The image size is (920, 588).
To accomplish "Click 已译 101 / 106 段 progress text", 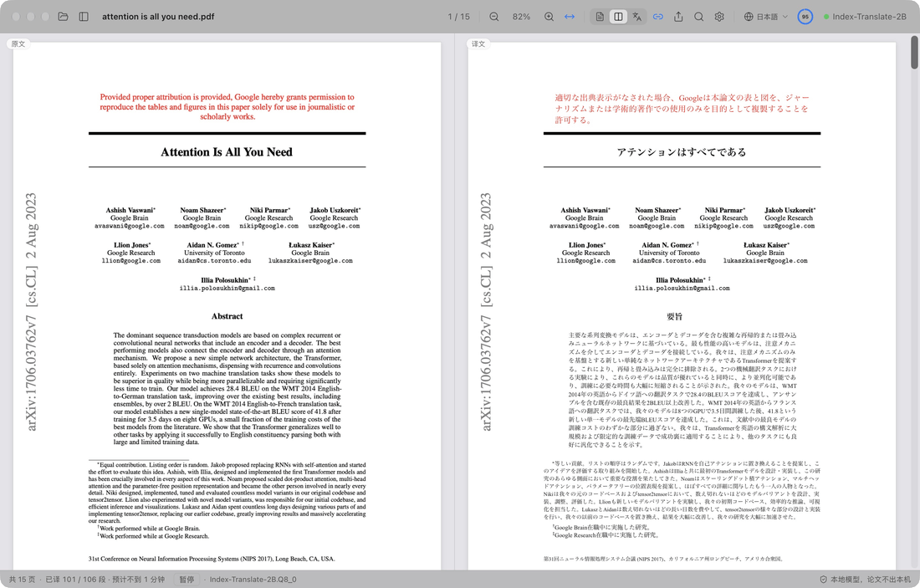I will click(75, 579).
